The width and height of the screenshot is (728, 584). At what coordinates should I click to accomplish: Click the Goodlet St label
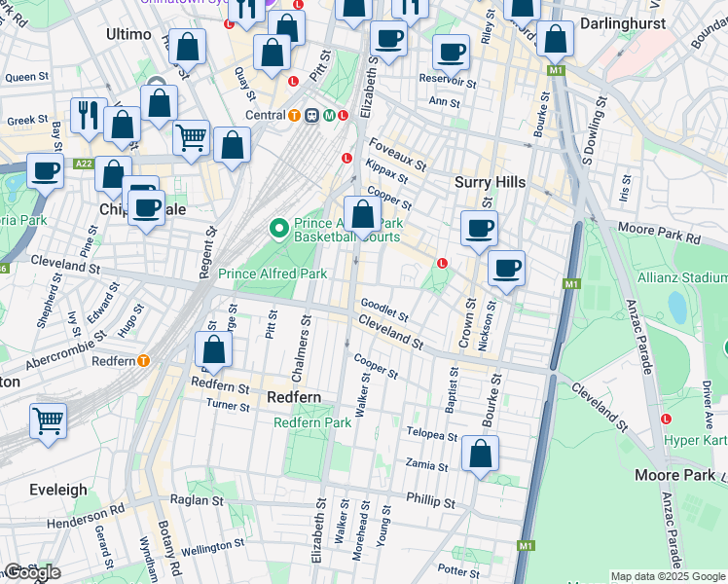(x=384, y=310)
